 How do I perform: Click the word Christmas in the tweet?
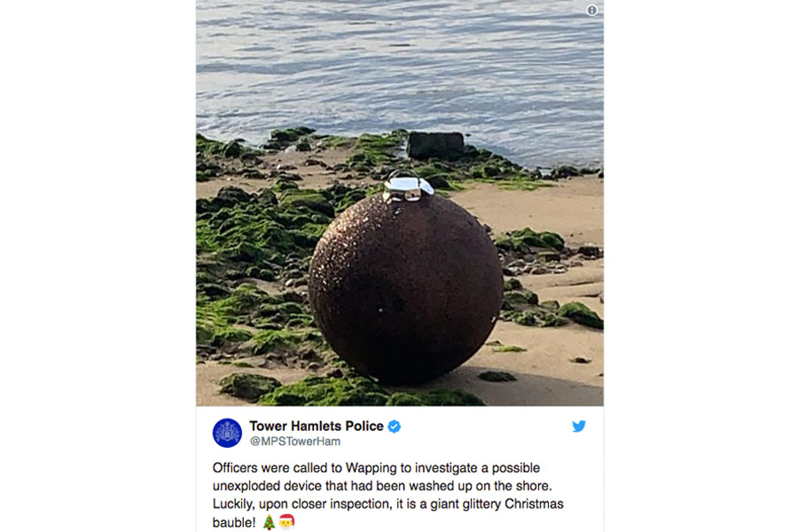coord(534,504)
